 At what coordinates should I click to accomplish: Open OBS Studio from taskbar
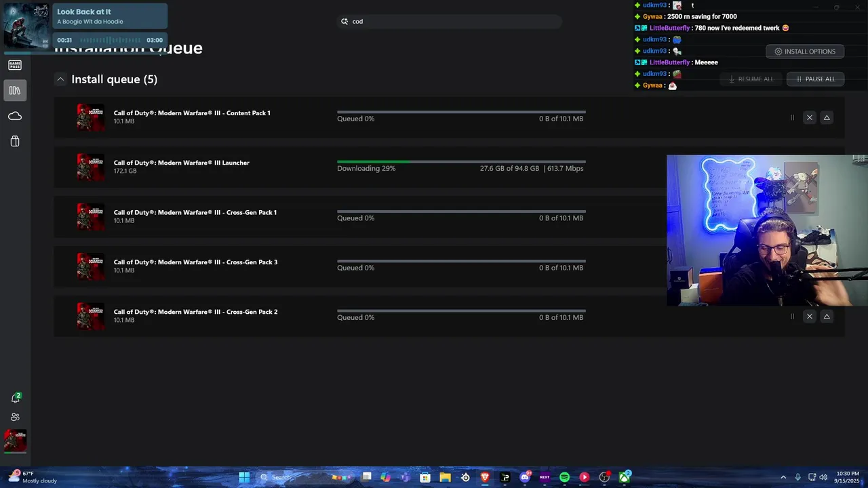coord(604,477)
